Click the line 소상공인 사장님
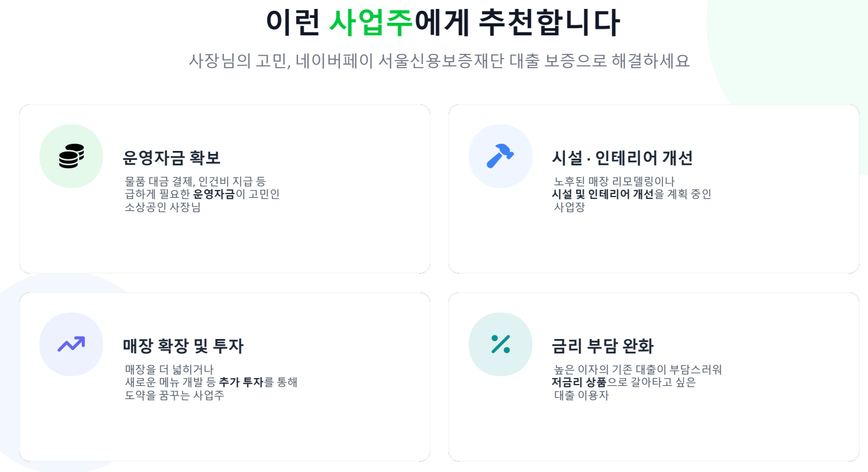 [x=163, y=207]
